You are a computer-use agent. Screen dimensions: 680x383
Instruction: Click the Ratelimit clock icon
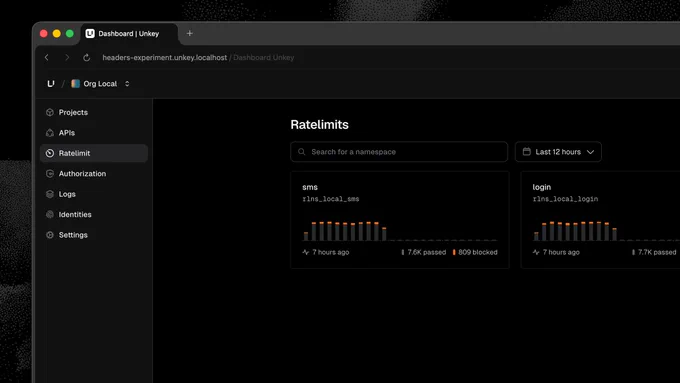(50, 153)
